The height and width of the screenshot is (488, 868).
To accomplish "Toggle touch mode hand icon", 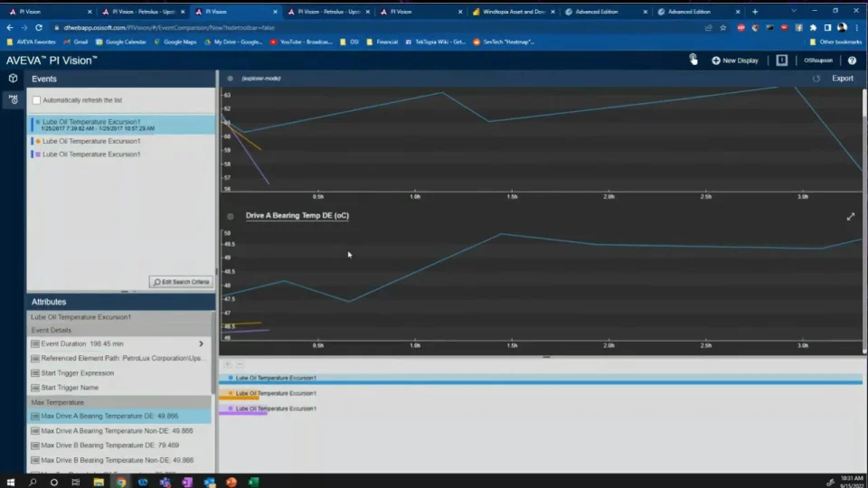I will (693, 60).
